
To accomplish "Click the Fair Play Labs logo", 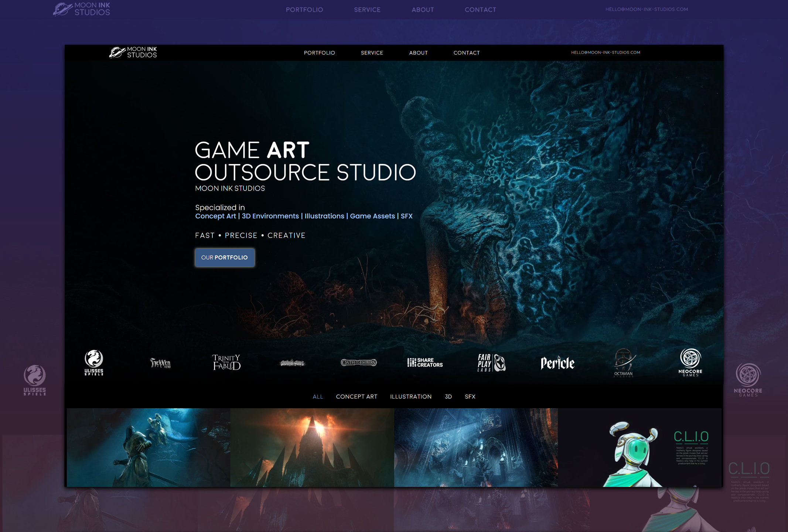I will coord(491,362).
